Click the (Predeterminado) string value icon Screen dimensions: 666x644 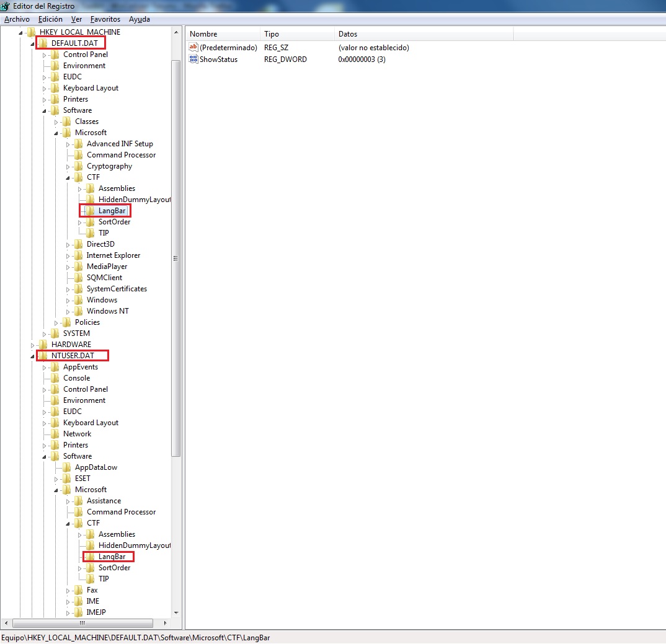[193, 48]
